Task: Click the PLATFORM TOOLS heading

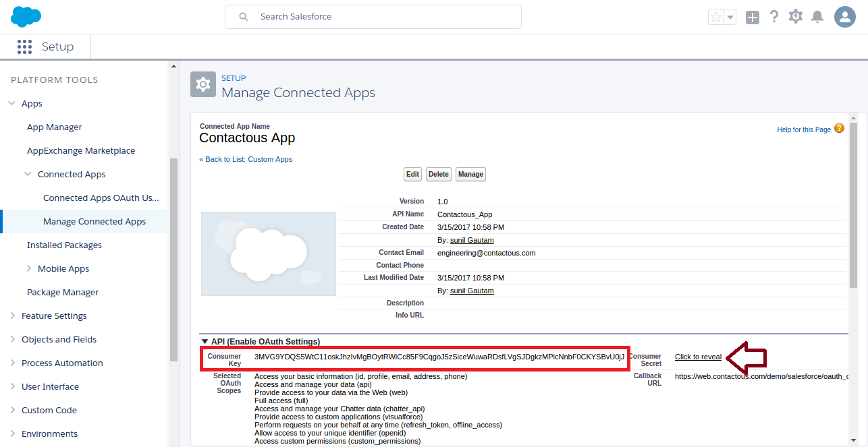Action: click(55, 80)
